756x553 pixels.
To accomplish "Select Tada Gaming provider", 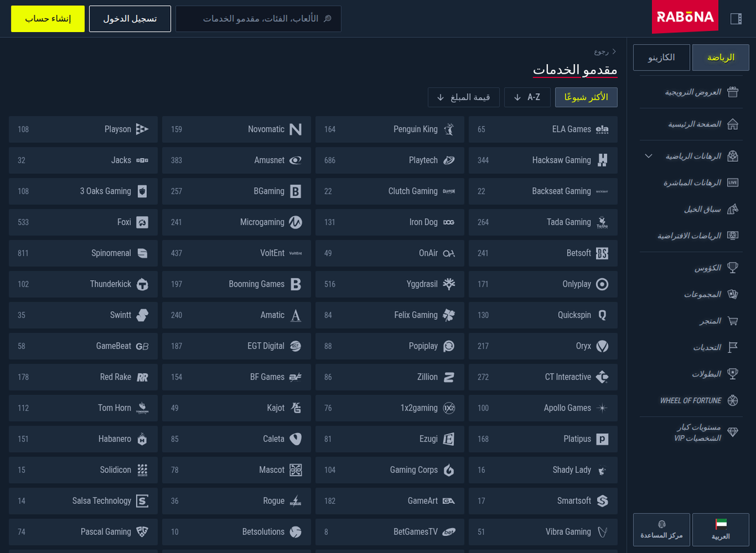I will (x=543, y=222).
